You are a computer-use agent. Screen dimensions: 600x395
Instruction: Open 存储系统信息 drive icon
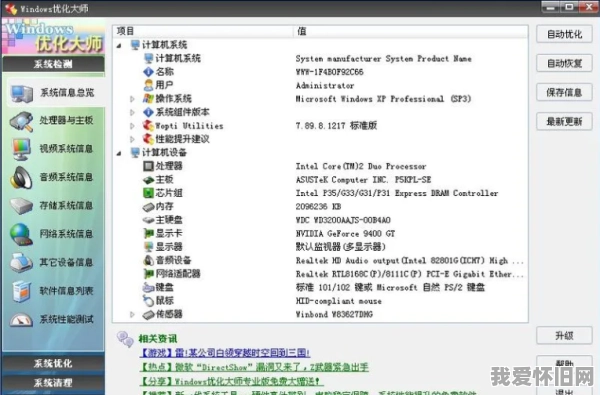[x=21, y=206]
